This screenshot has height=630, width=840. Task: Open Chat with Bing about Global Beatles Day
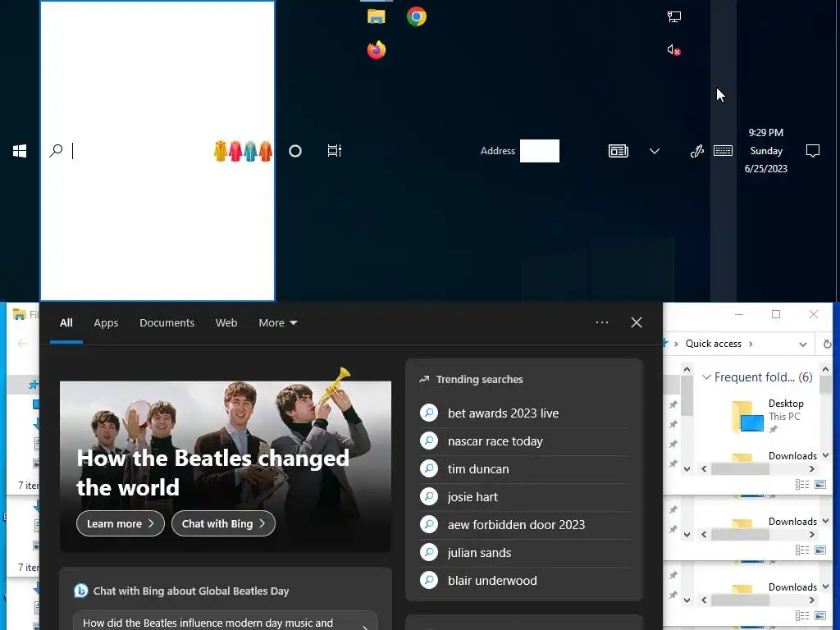tap(190, 591)
